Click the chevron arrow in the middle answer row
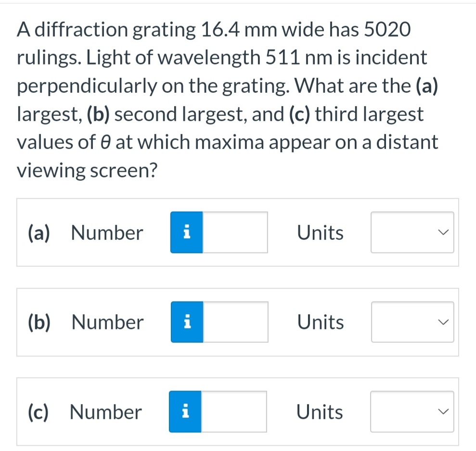476x451 pixels. pos(443,322)
